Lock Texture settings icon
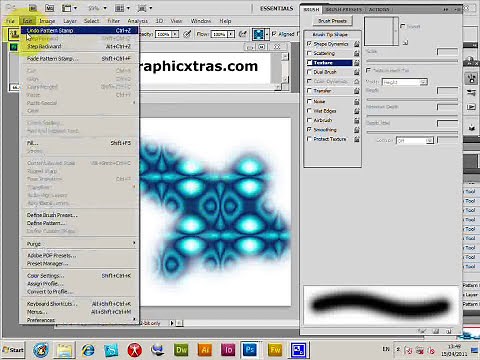This screenshot has width=480, height=360. [357, 62]
